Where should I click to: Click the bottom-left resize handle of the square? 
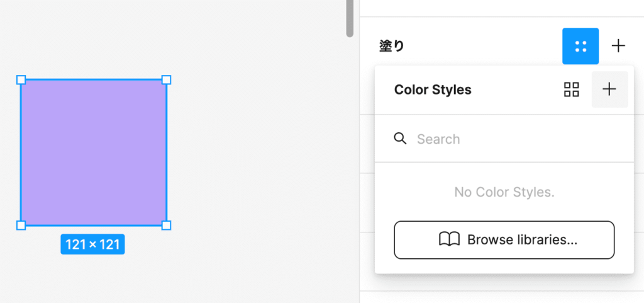[21, 225]
